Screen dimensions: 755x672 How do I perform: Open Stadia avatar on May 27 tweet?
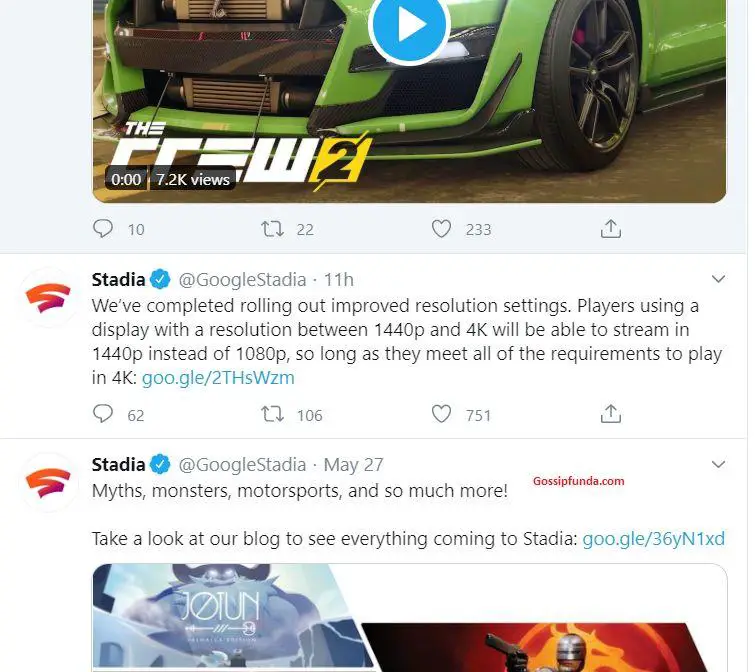(48, 482)
